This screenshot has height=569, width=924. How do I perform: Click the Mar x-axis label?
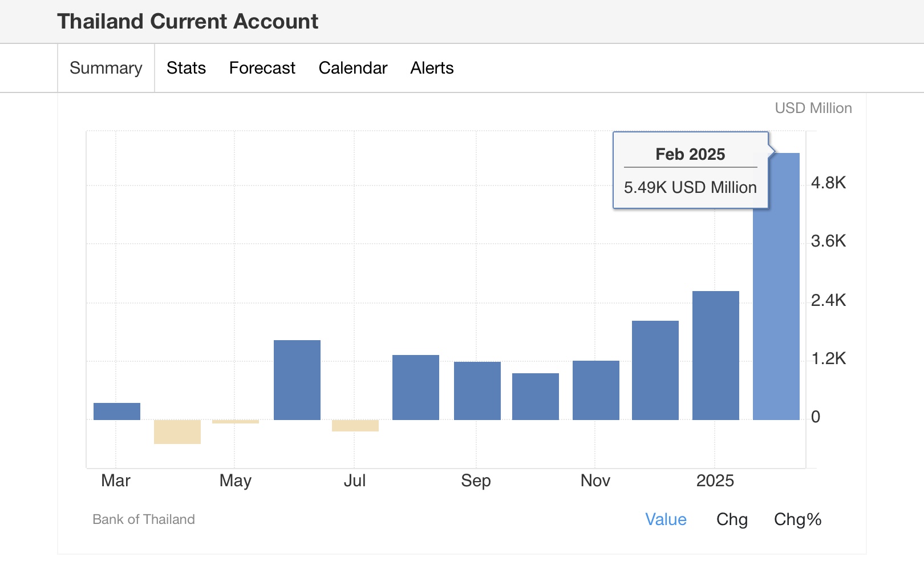[116, 481]
